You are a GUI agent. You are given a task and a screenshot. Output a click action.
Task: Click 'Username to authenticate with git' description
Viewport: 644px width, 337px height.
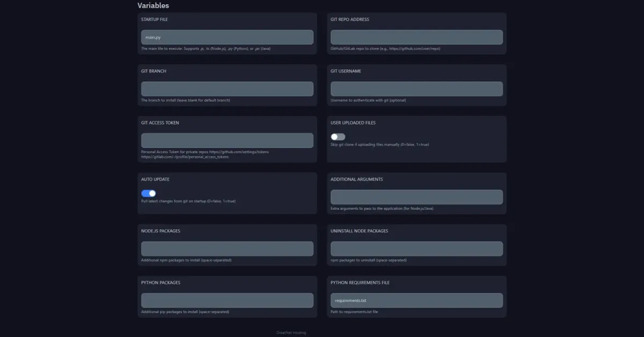click(369, 100)
